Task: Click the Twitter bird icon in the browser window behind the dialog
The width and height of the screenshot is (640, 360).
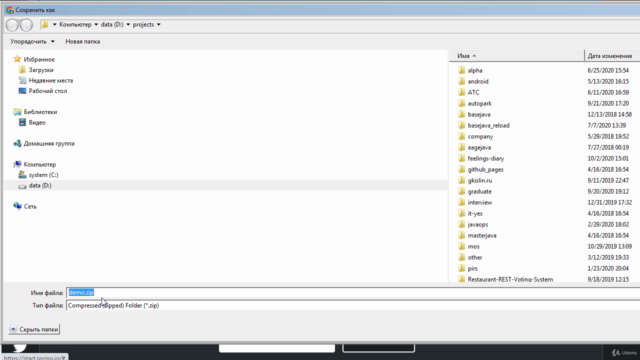Action: tap(19, 347)
